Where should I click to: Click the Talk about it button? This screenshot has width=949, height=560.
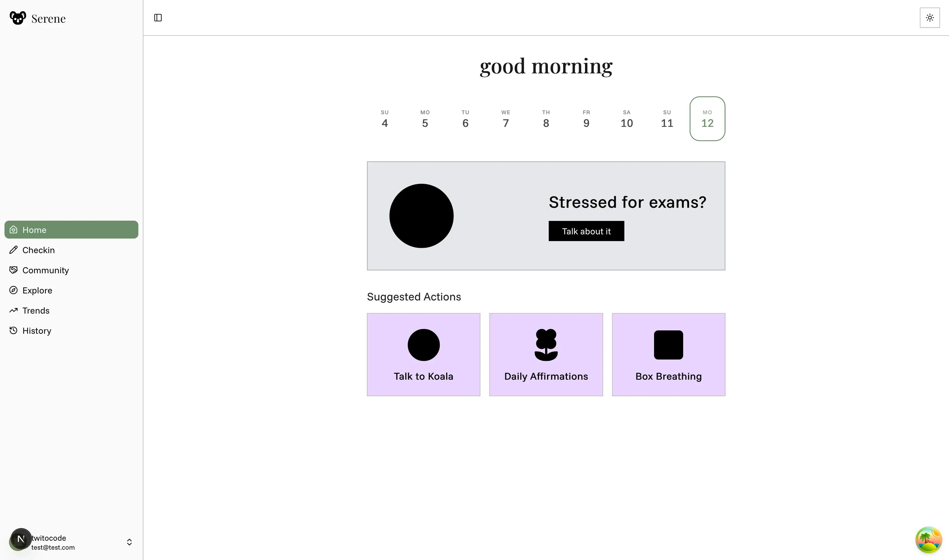pos(586,231)
